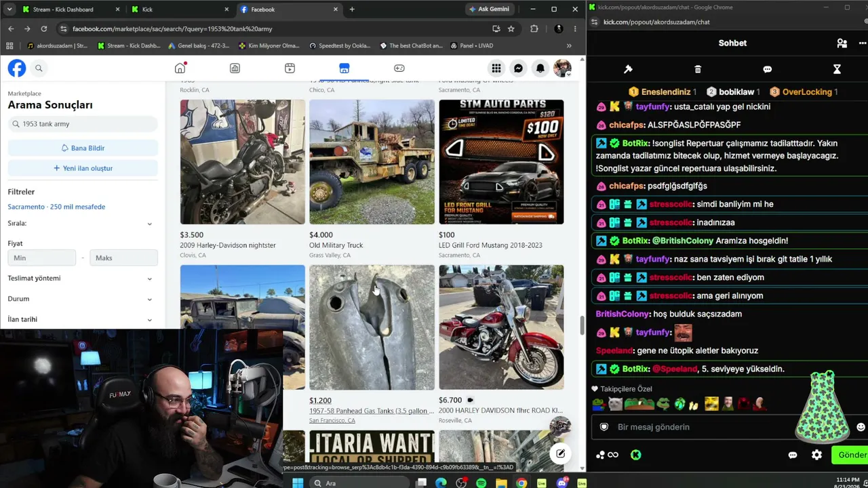Click the Facebook page vertical scrollbar

click(x=582, y=325)
